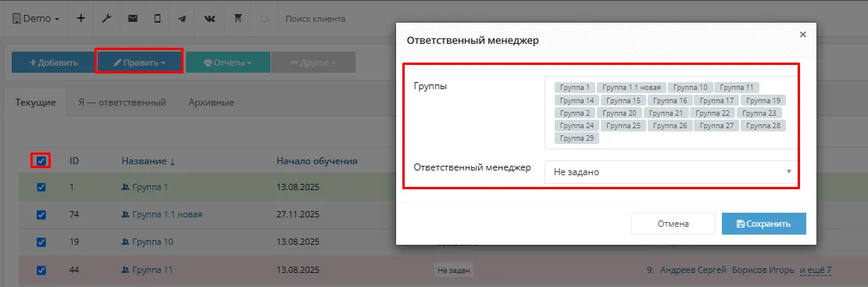Click the Группа 17 tag in dialog
The height and width of the screenshot is (287, 868).
tap(716, 100)
